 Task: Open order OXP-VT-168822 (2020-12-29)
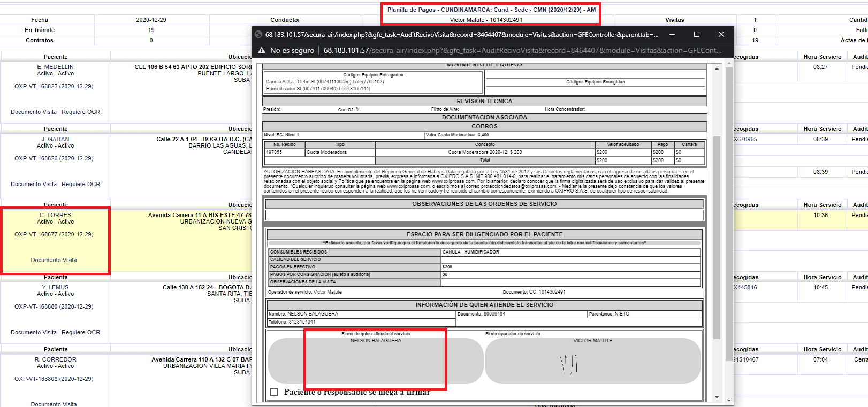click(54, 86)
